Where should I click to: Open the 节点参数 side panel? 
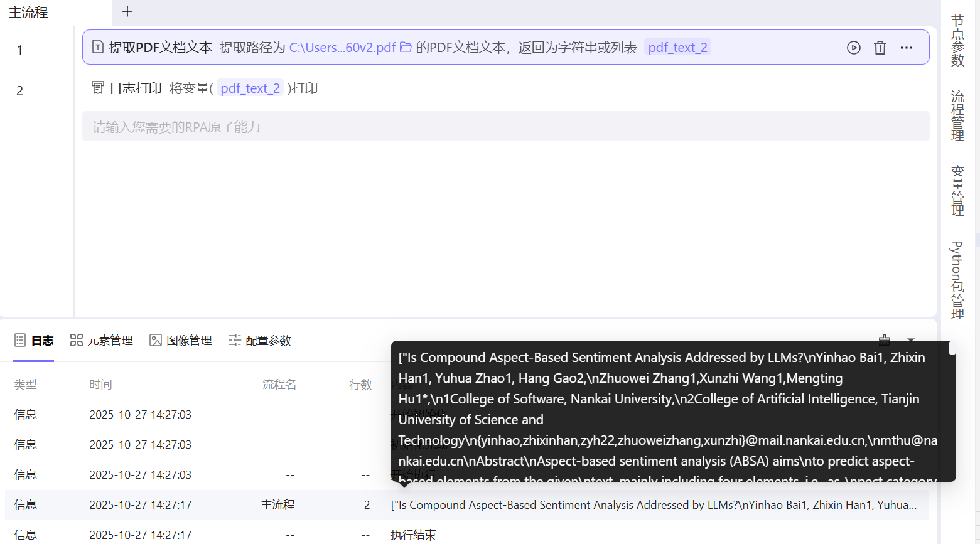(x=957, y=41)
